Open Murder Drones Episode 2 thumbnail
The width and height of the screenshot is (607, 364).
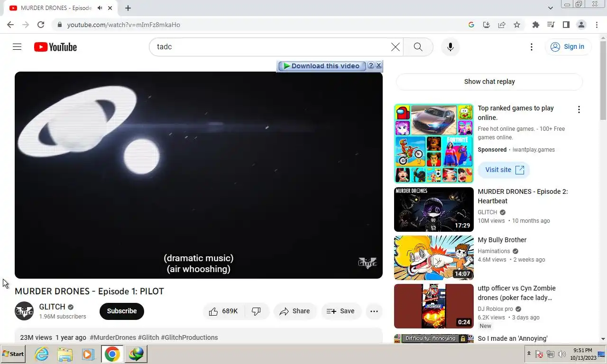click(434, 209)
